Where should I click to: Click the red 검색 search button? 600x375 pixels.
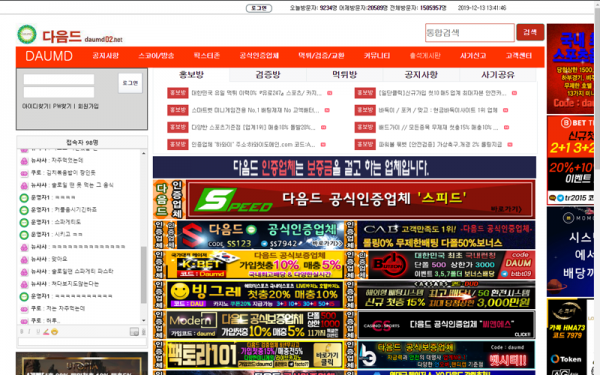[530, 32]
